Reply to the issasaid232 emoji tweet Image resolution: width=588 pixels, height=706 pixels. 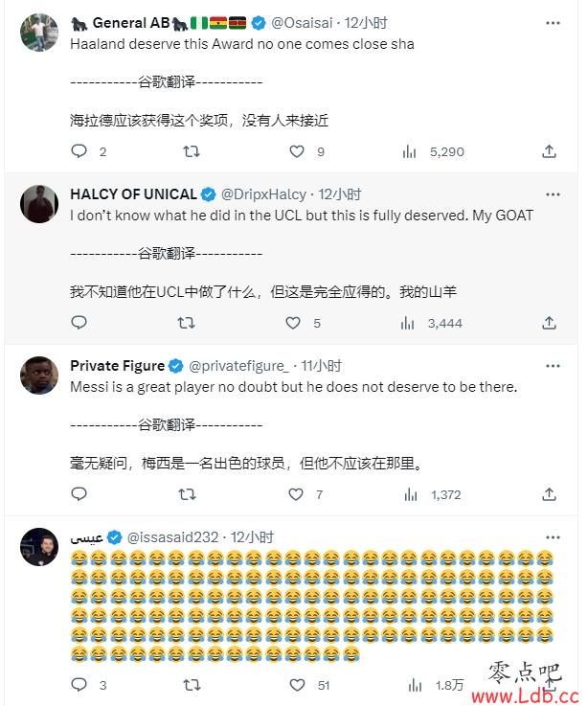[x=79, y=684]
